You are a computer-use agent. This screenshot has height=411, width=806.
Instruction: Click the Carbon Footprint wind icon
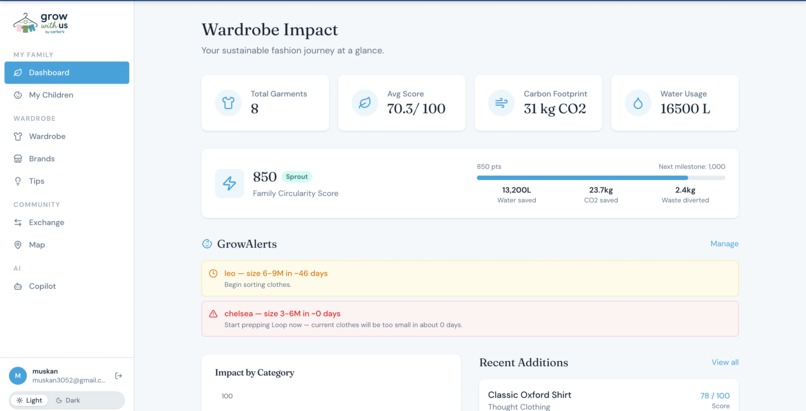click(501, 103)
